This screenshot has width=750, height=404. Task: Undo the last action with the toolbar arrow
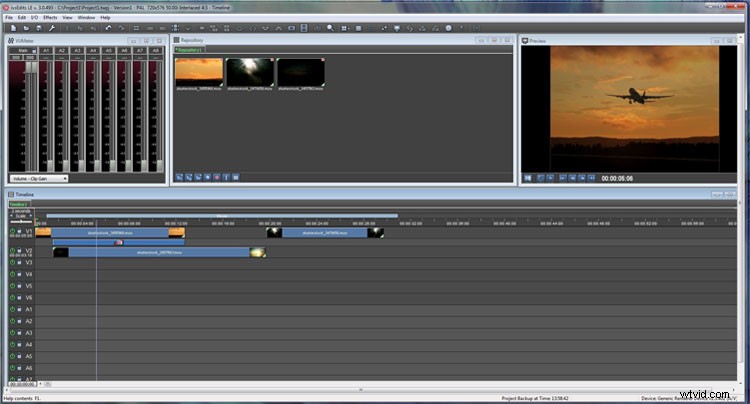pyautogui.click(x=109, y=28)
